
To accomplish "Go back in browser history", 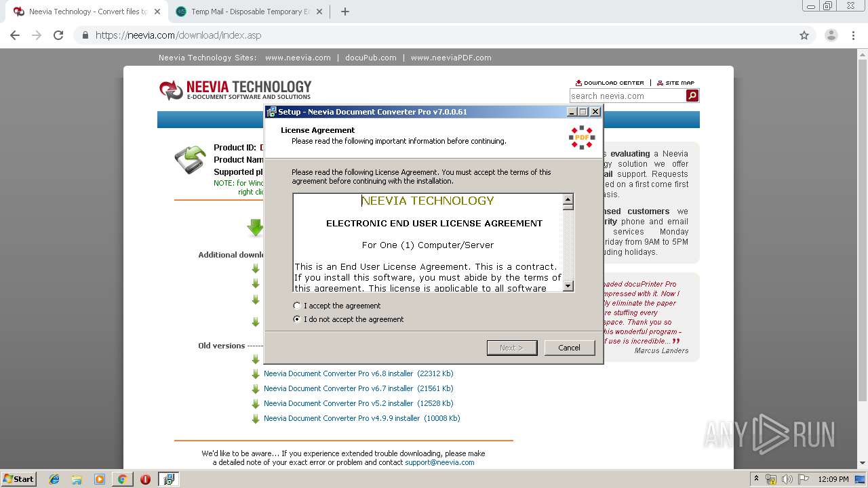I will (x=15, y=35).
